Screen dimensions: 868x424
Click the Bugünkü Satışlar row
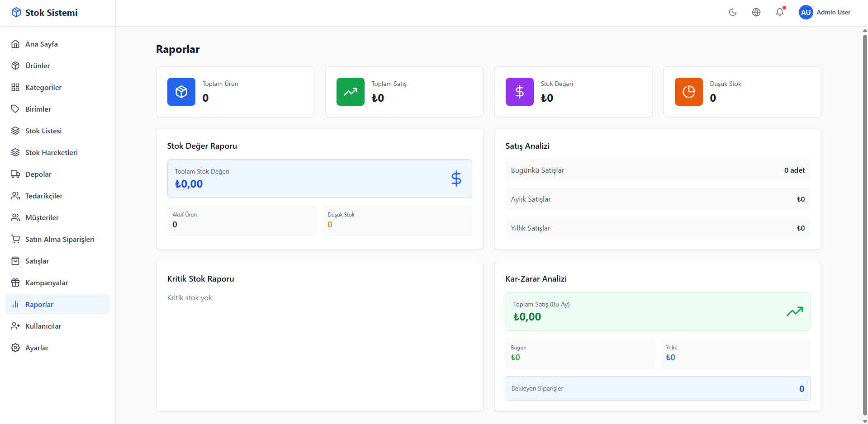[x=658, y=170]
